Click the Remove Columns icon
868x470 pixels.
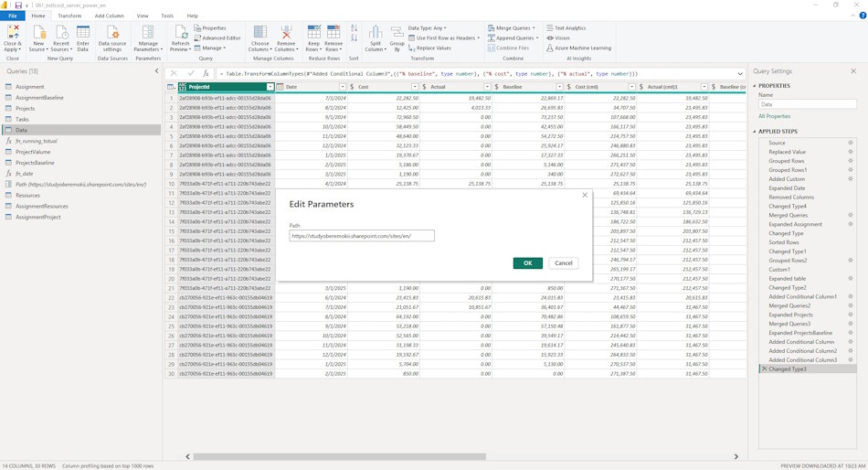[286, 33]
